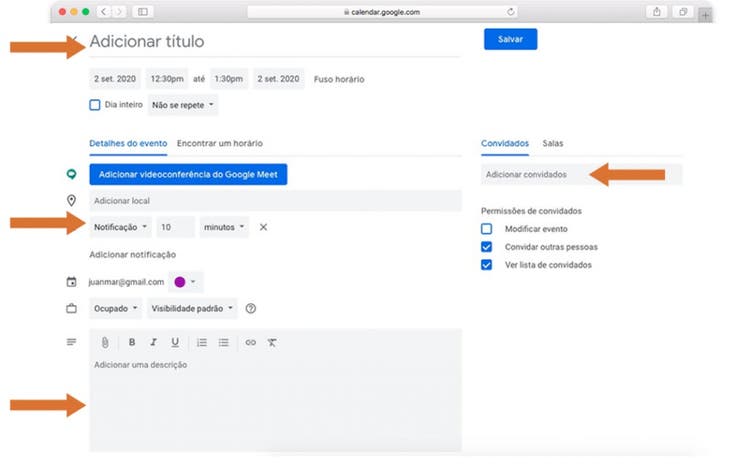Image resolution: width=750 pixels, height=464 pixels.
Task: Click the Salvar button
Action: [510, 39]
